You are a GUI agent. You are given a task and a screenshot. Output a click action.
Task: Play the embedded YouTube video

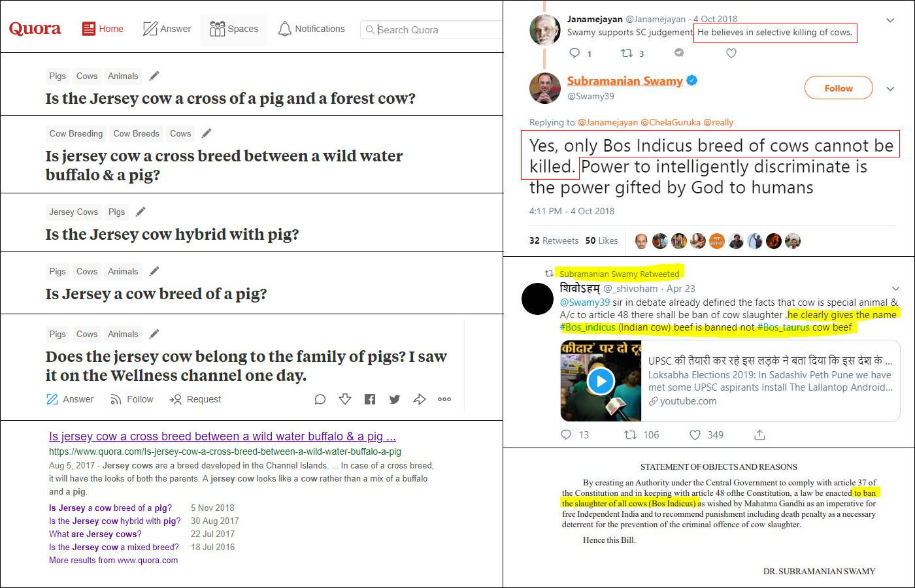601,380
